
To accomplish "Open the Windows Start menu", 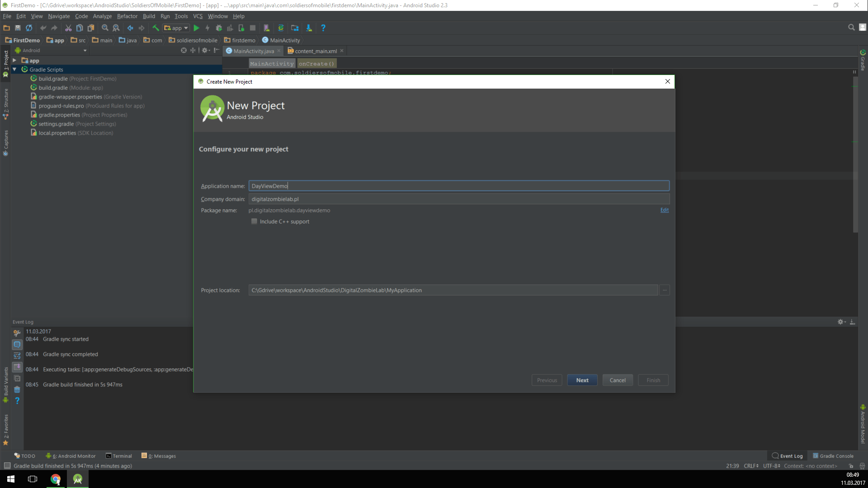I will click(x=11, y=479).
